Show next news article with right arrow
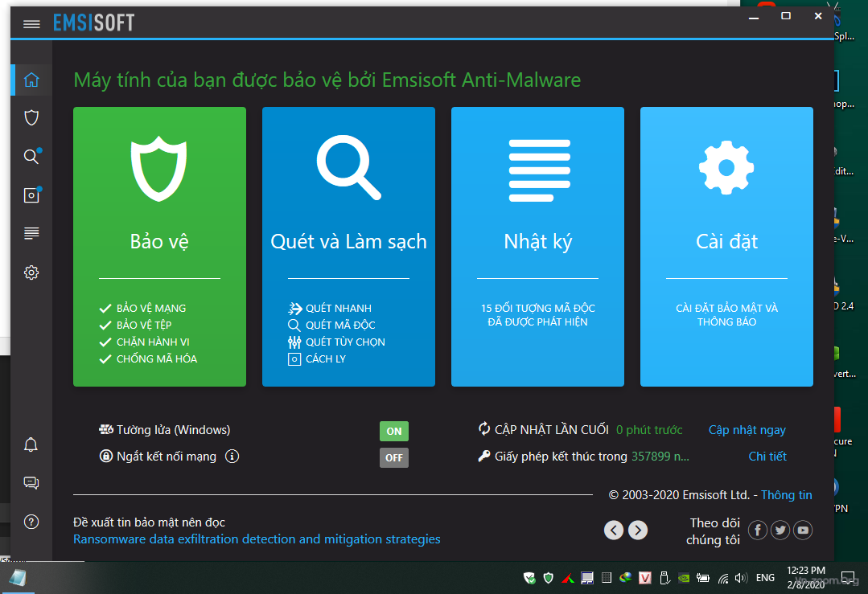This screenshot has height=594, width=868. coord(637,530)
